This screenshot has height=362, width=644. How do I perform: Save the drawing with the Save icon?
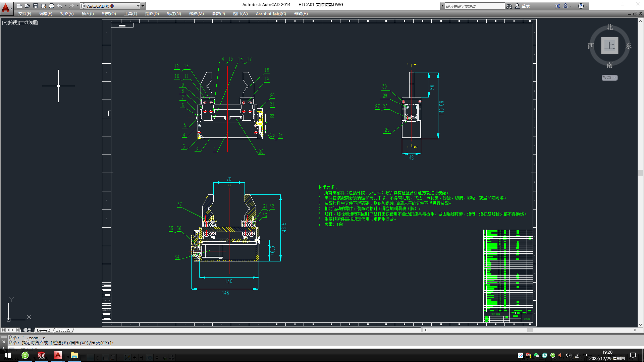[x=36, y=6]
